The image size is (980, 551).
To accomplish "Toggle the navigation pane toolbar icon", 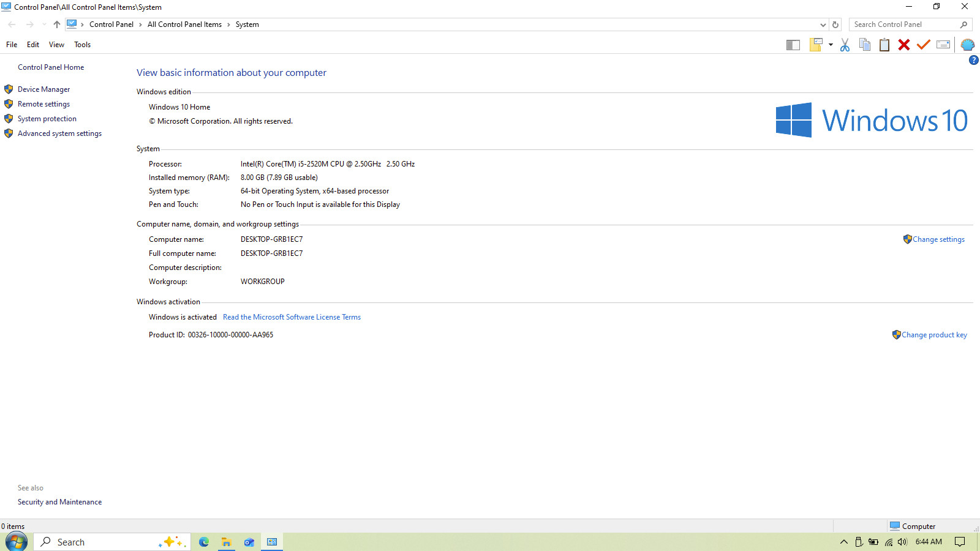I will click(793, 45).
